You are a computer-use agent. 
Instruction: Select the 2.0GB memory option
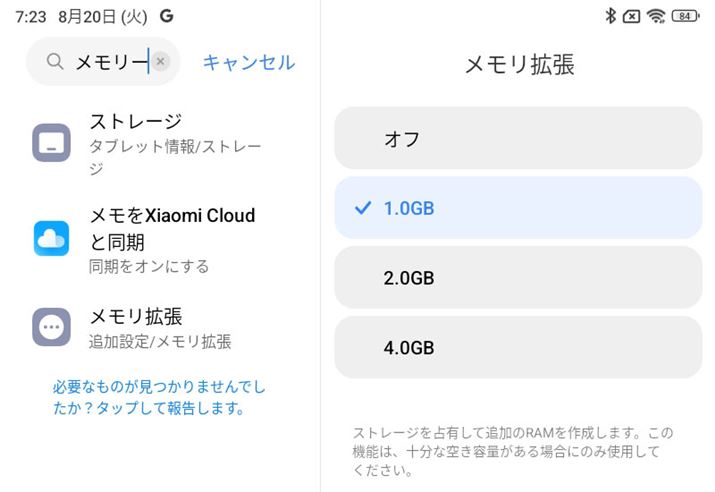518,277
